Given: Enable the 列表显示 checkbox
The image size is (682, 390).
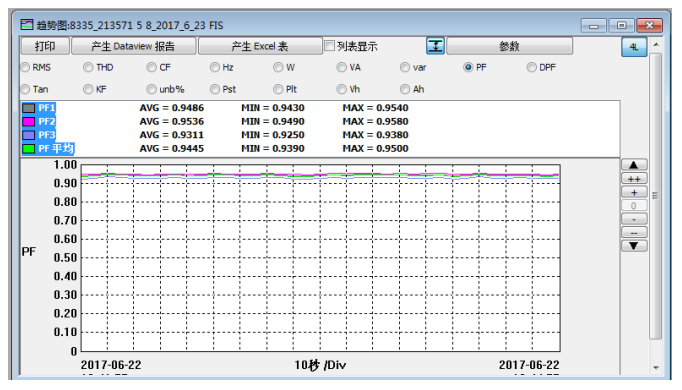Looking at the screenshot, I should pos(330,46).
